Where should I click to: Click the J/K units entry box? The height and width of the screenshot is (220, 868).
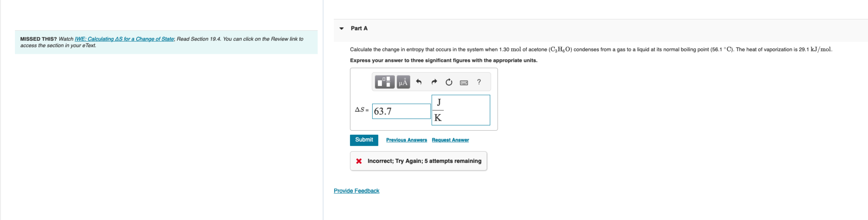coord(460,110)
